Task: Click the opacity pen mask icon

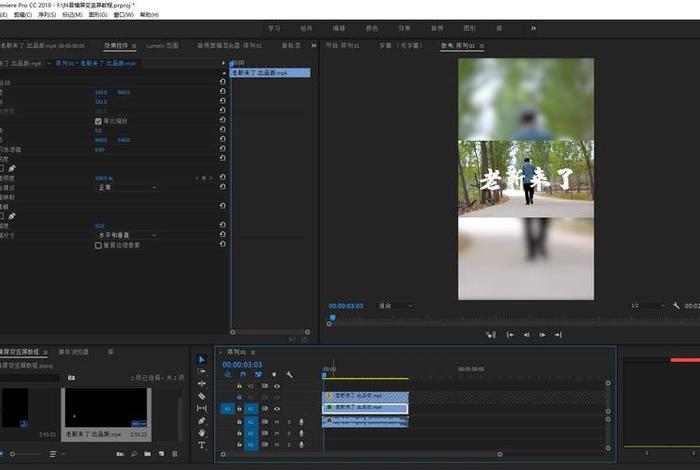Action: (12, 168)
